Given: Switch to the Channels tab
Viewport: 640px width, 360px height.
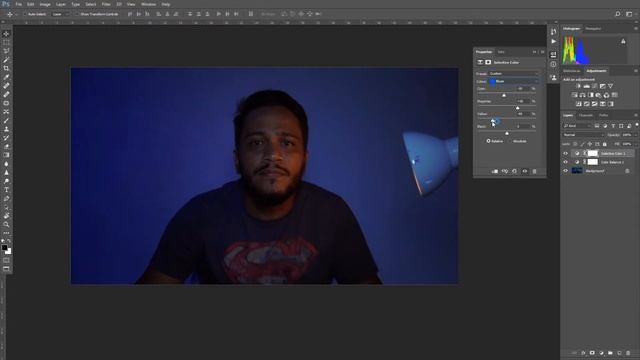Looking at the screenshot, I should pos(586,116).
